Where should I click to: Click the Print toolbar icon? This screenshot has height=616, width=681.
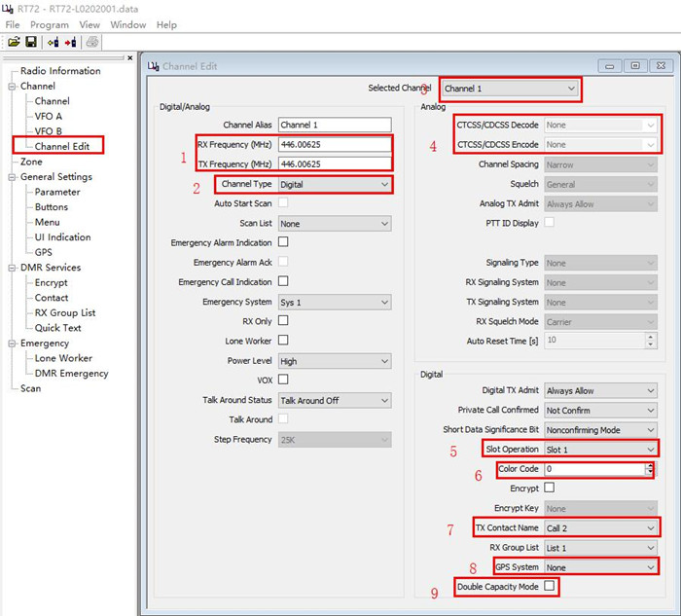pyautogui.click(x=91, y=42)
